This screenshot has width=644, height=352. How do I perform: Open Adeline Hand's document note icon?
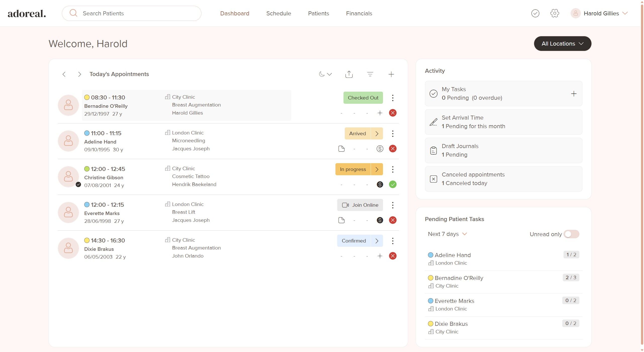click(341, 149)
